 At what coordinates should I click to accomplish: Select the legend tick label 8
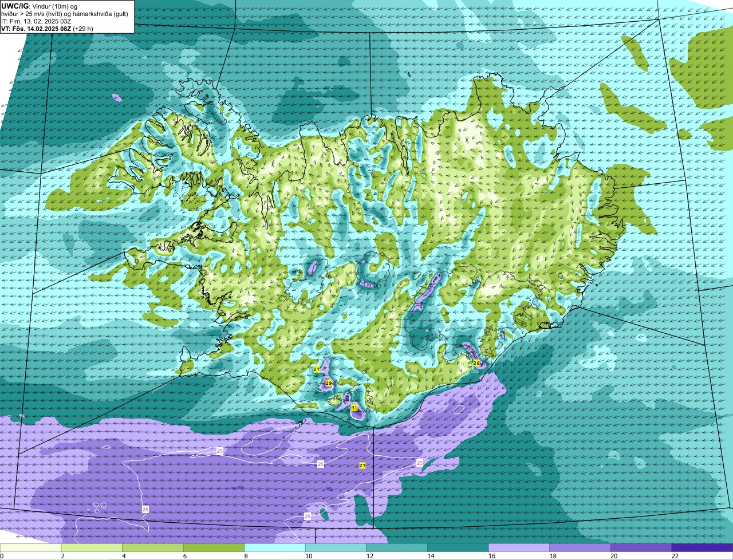tap(246, 556)
